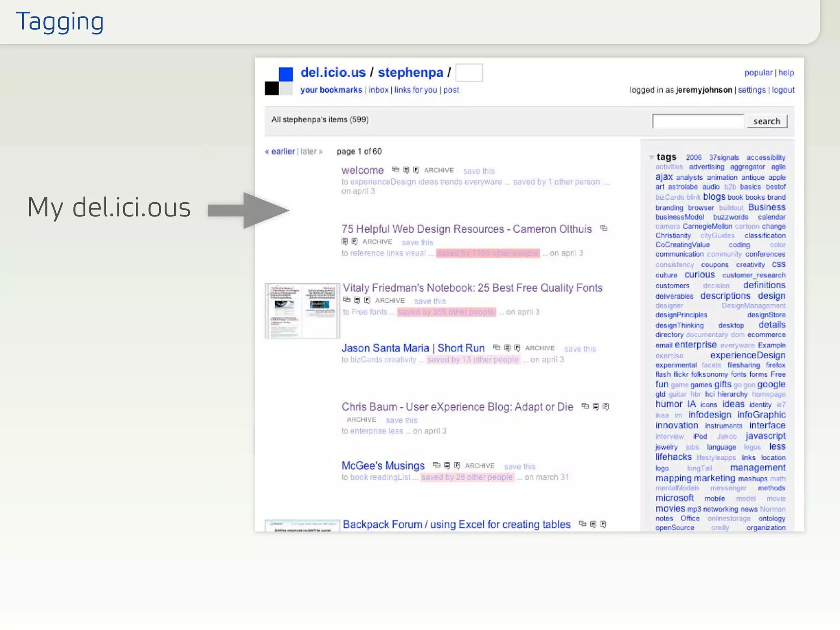Click lined-note icon after 'Adapt or Die' title
This screenshot has width=840, height=630.
click(596, 406)
